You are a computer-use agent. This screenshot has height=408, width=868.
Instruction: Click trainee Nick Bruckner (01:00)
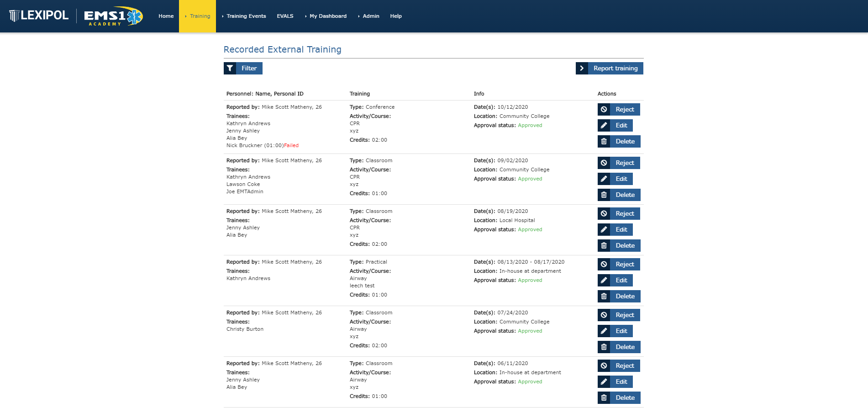click(255, 145)
